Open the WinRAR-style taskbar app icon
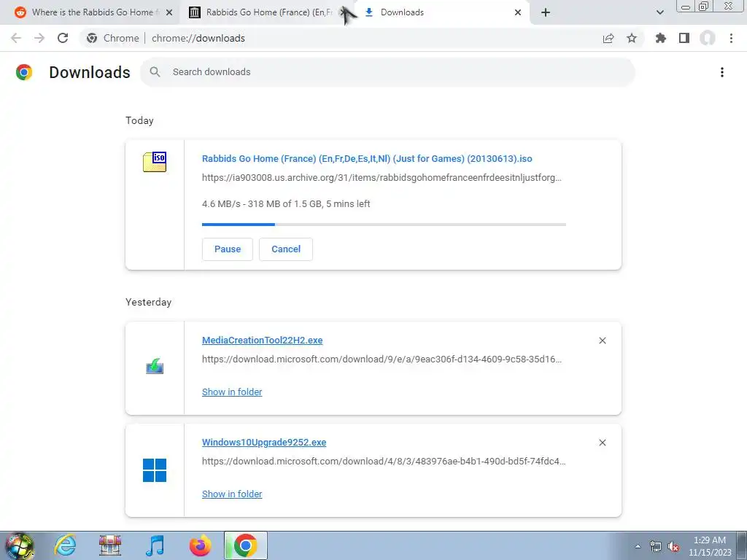 (110, 545)
